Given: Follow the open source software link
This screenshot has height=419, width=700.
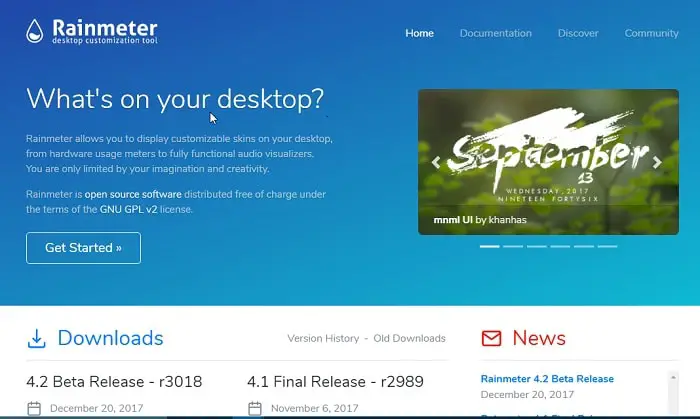Looking at the screenshot, I should [x=133, y=195].
